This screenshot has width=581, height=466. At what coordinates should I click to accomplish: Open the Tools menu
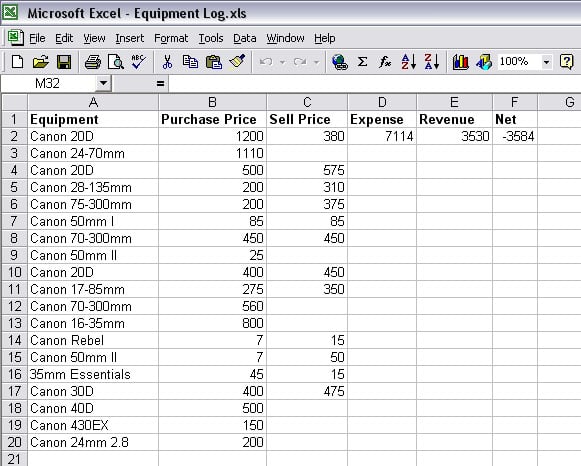tap(210, 38)
